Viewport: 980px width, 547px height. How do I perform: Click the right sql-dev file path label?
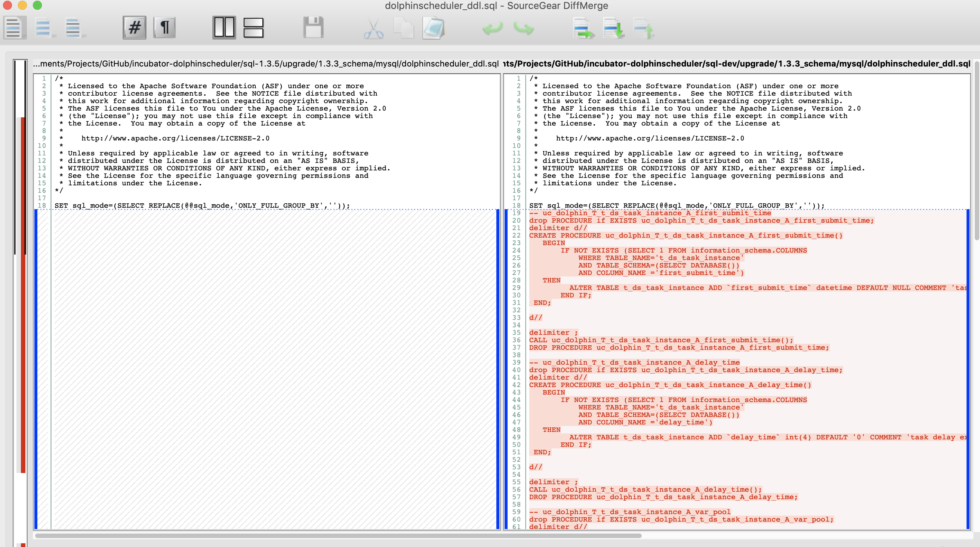(736, 64)
